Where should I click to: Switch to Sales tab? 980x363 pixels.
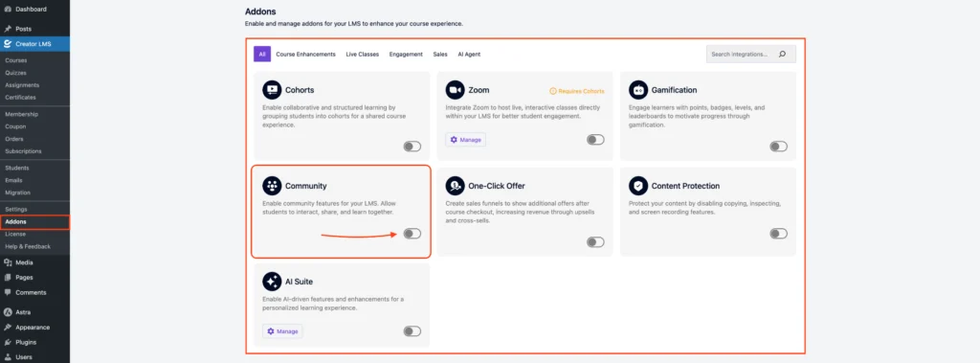tap(440, 55)
